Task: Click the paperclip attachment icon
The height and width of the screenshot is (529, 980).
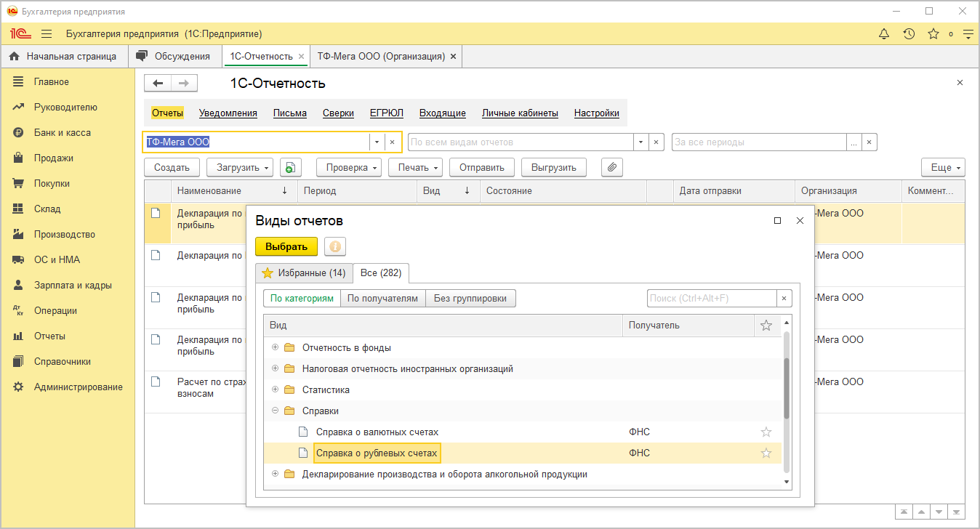Action: pyautogui.click(x=612, y=168)
